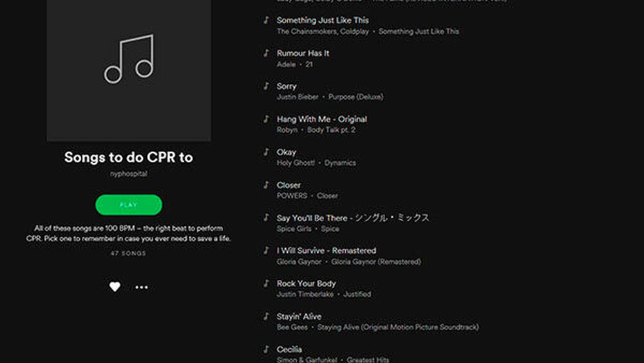Click the note icon next to Sorry
644x363 pixels.
coord(266,86)
